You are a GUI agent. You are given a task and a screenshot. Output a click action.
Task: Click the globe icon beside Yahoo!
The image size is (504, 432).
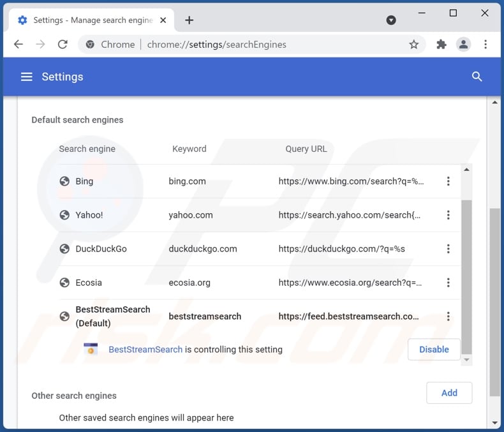tap(64, 215)
